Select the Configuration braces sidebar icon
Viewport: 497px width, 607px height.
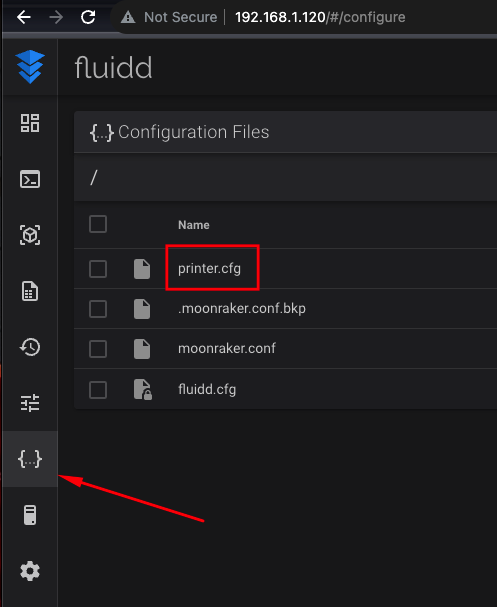coord(30,459)
